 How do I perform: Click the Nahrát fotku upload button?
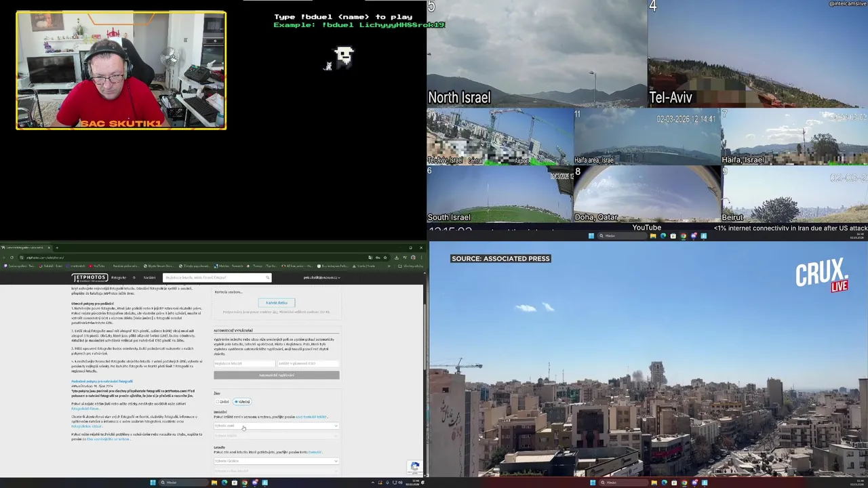point(277,302)
